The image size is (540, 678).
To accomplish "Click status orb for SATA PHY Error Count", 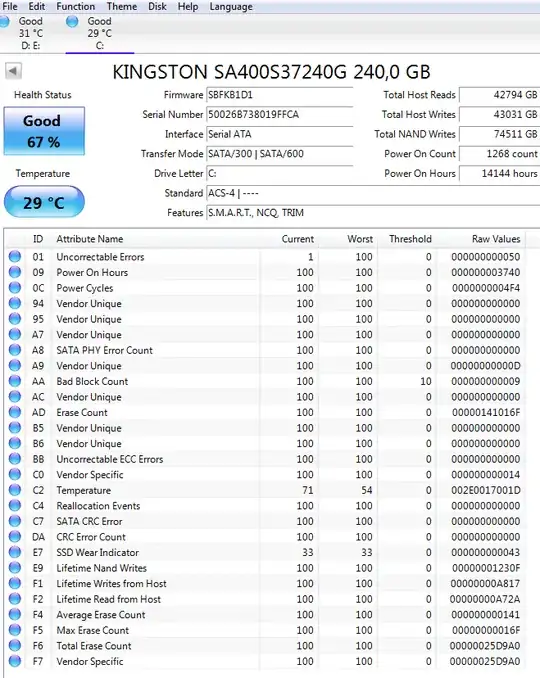I will coord(15,350).
